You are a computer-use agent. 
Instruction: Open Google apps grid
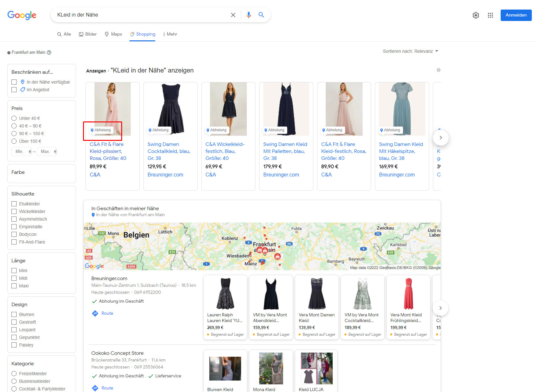490,15
